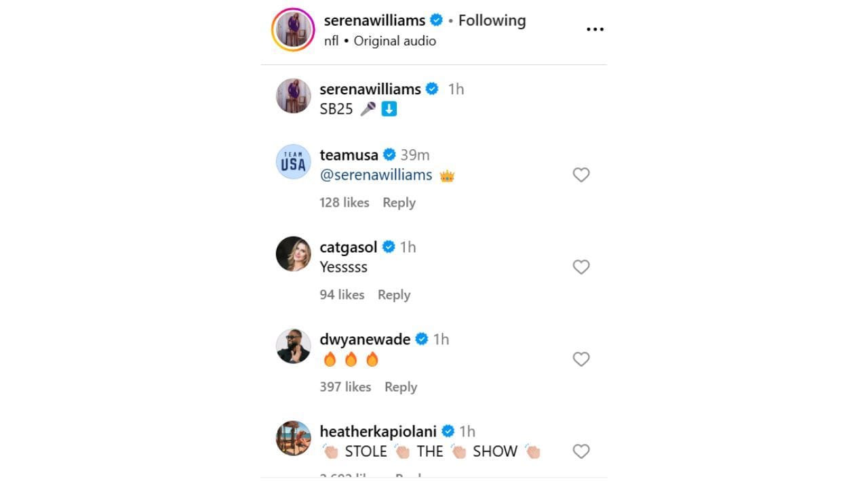
Task: Reply to dwyanewade's comment
Action: click(401, 387)
